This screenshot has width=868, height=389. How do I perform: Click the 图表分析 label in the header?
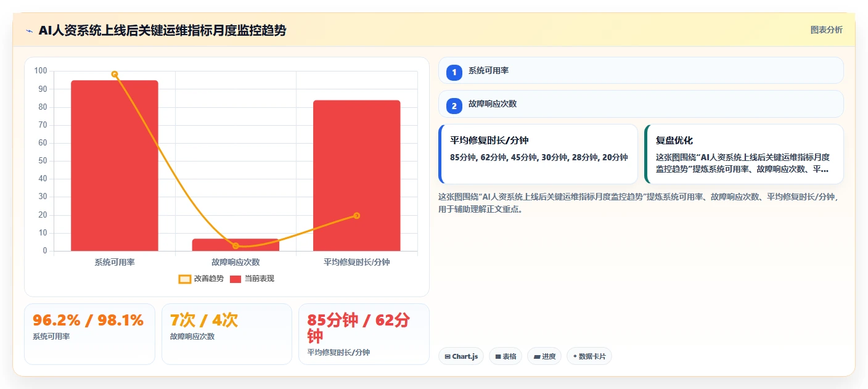click(x=826, y=30)
